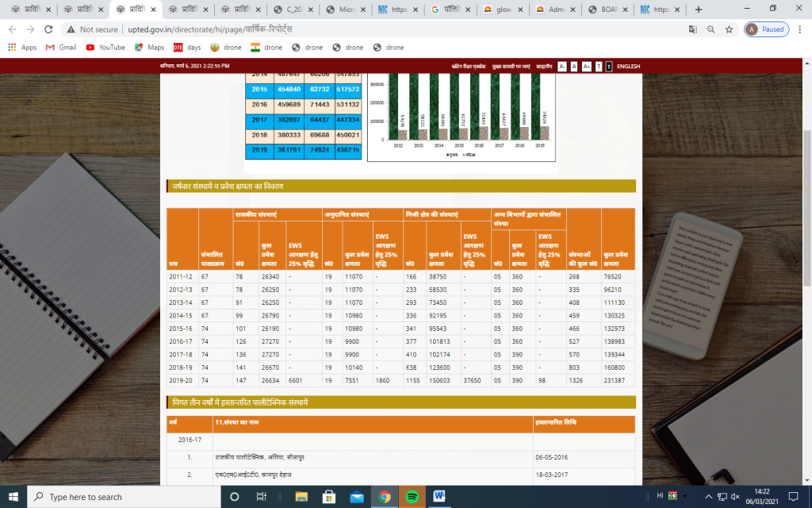Open the YouTube bookmark

105,47
